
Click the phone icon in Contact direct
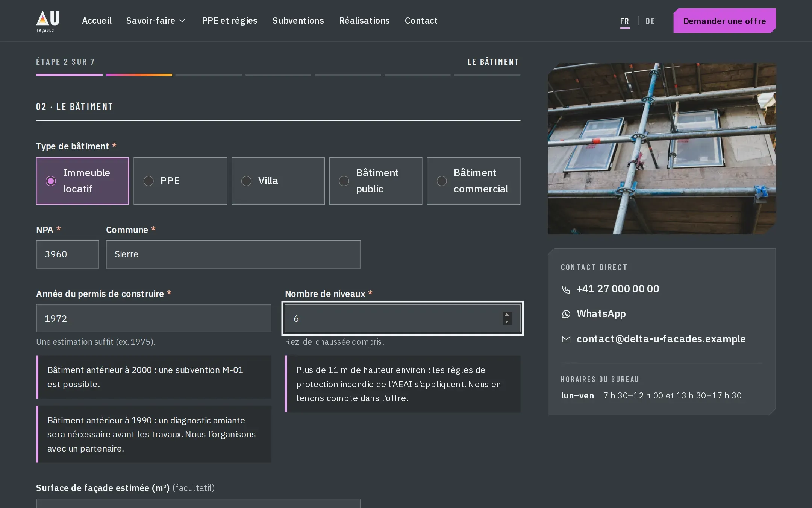click(x=566, y=289)
